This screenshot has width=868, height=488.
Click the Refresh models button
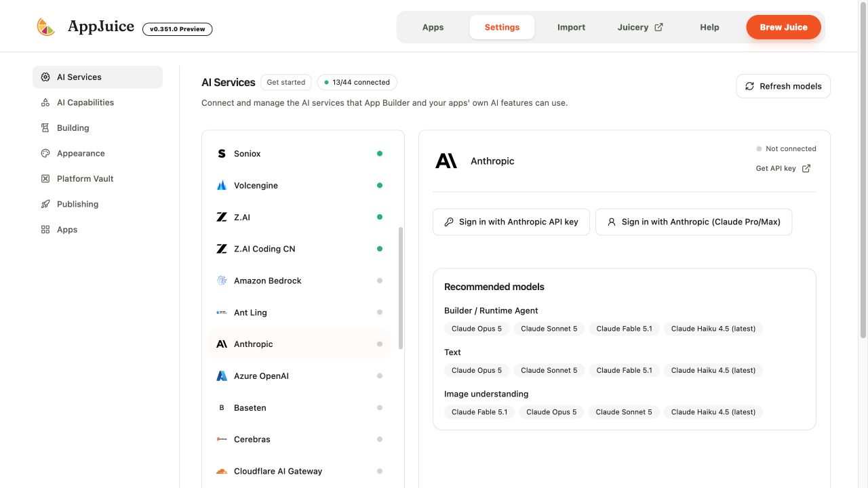783,86
